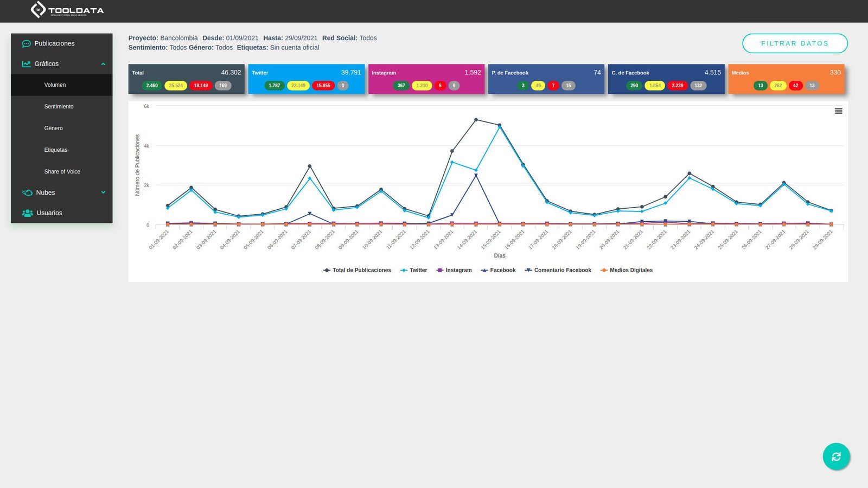868x488 pixels.
Task: Toggle Medios Digitales legend entry
Action: pyautogui.click(x=627, y=270)
